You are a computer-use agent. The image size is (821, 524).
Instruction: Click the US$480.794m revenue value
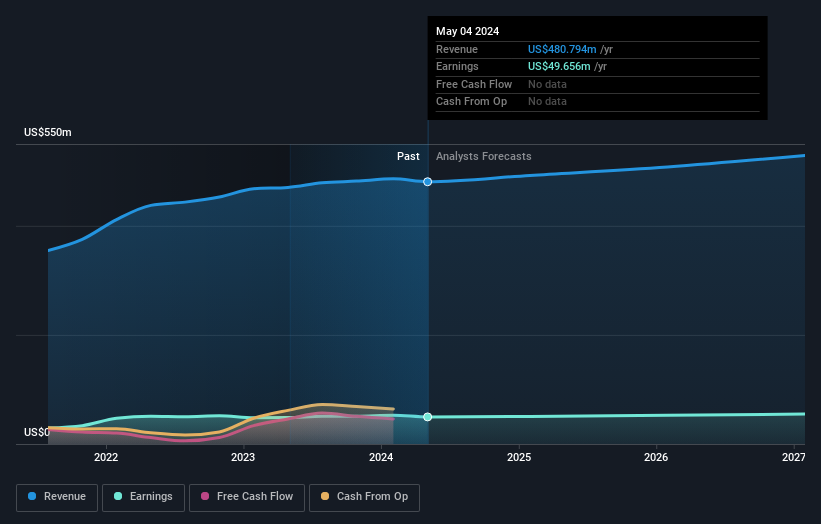[562, 49]
